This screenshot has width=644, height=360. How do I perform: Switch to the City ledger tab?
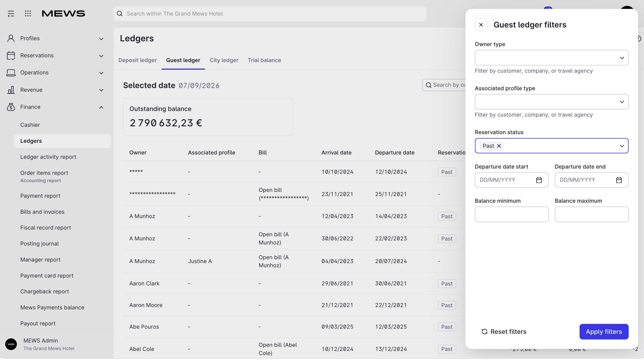[x=224, y=60]
